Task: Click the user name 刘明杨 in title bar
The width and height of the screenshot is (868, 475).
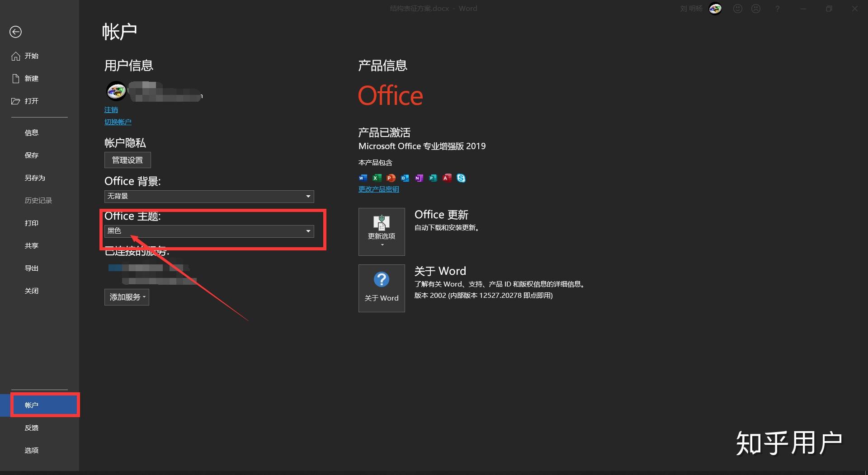Action: [691, 9]
